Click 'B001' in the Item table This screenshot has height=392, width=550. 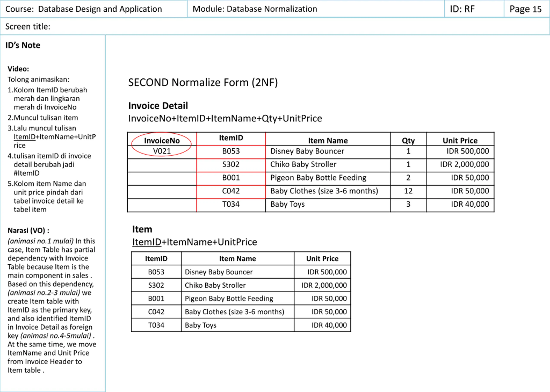(156, 299)
